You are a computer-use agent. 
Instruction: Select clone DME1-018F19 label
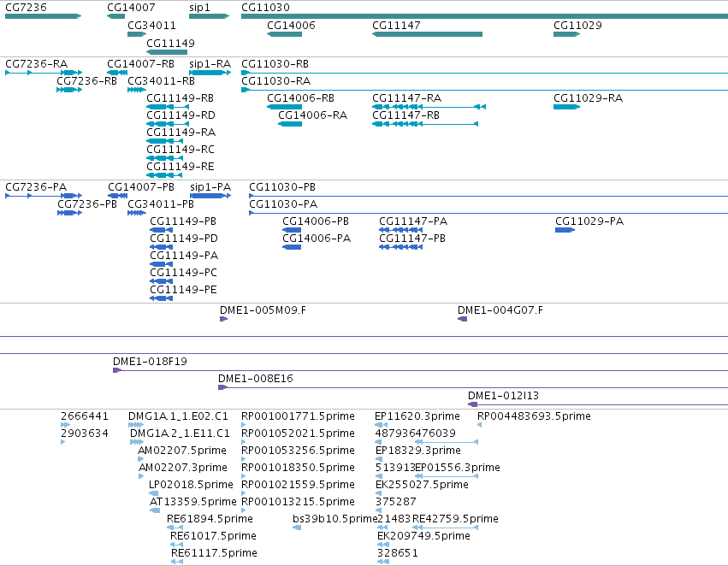[150, 362]
